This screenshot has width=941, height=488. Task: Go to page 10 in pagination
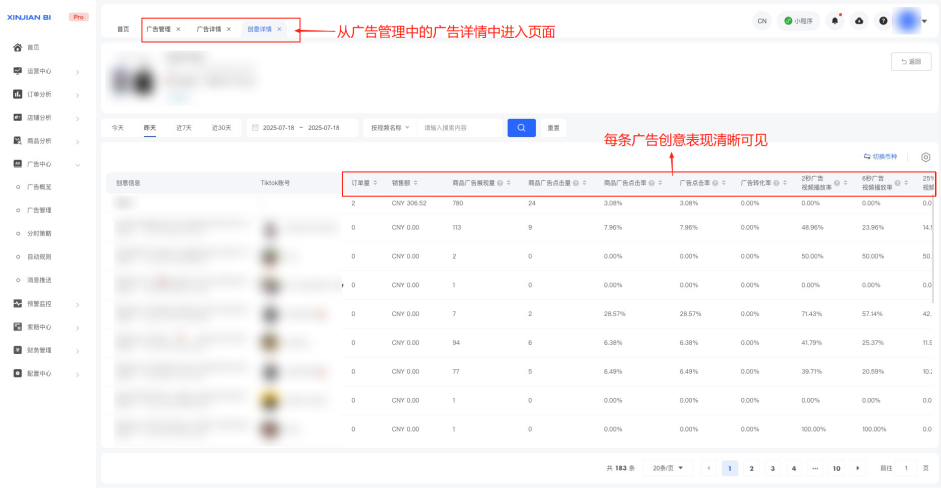point(837,468)
